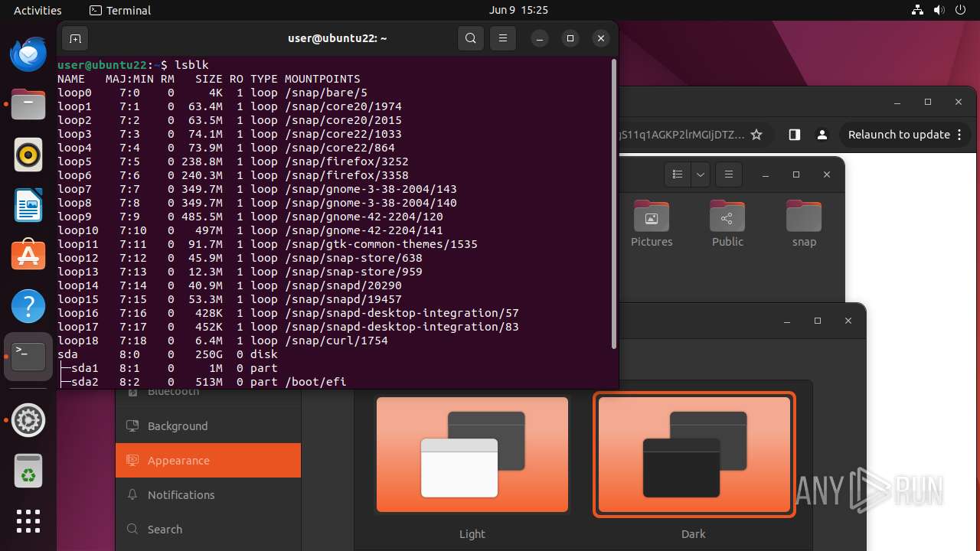The width and height of the screenshot is (980, 551).
Task: Search in the terminal window
Action: 471,38
